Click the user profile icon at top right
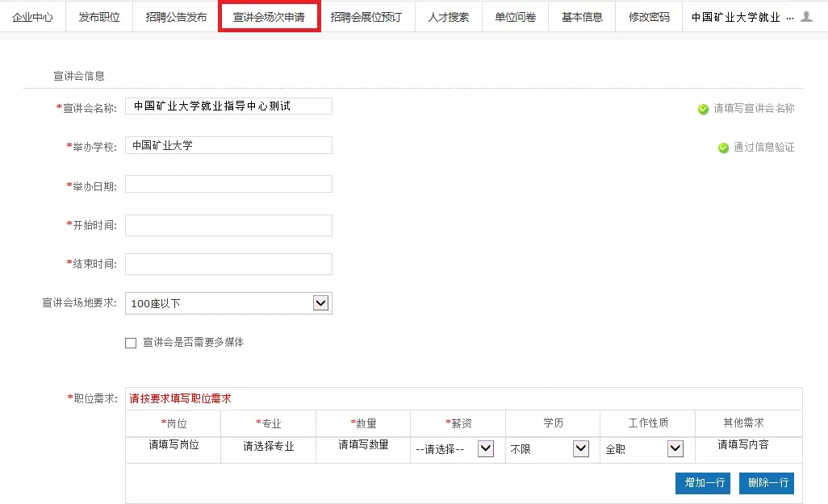The image size is (828, 504). pos(806,17)
